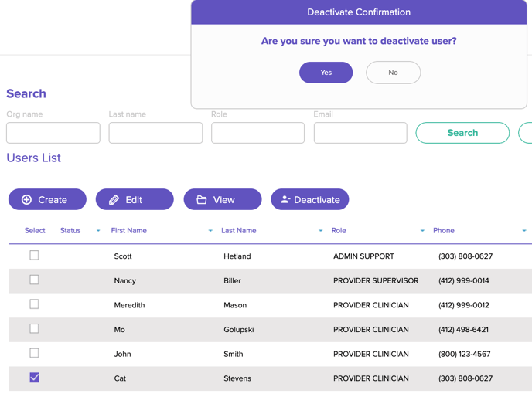The width and height of the screenshot is (532, 397).
Task: Open the Last Name column dropdown arrow
Action: 321,231
